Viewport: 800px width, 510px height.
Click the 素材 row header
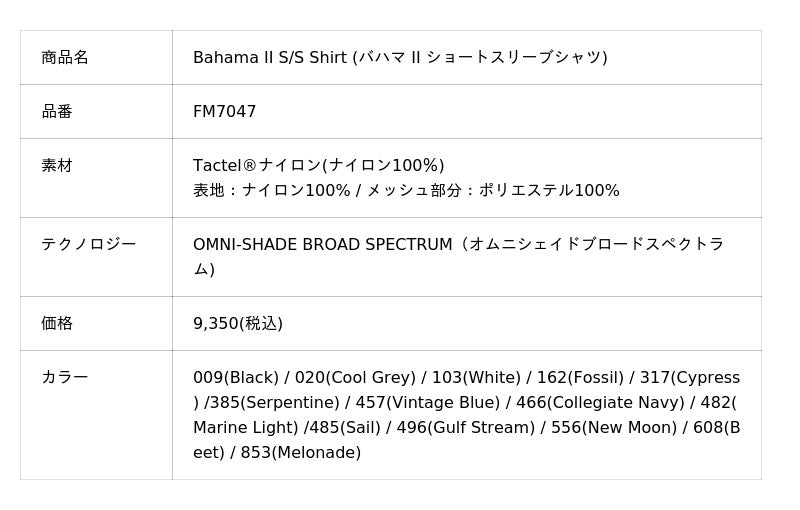pyautogui.click(x=57, y=166)
